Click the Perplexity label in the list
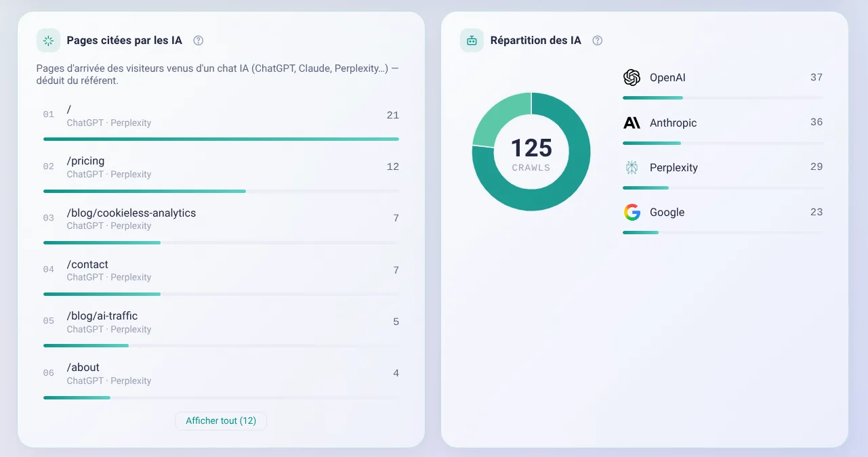The image size is (868, 457). 674,167
